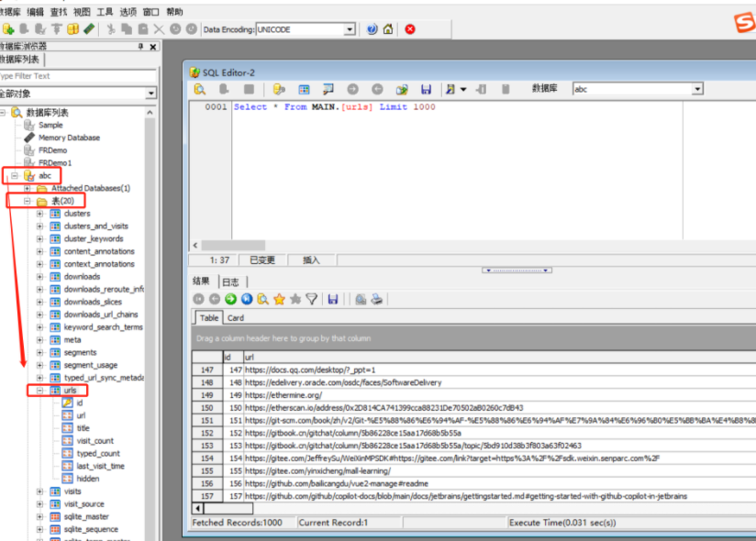Screen dimensions: 756x541
Task: Click the tree panel scroll-up arrow
Action: 150,112
